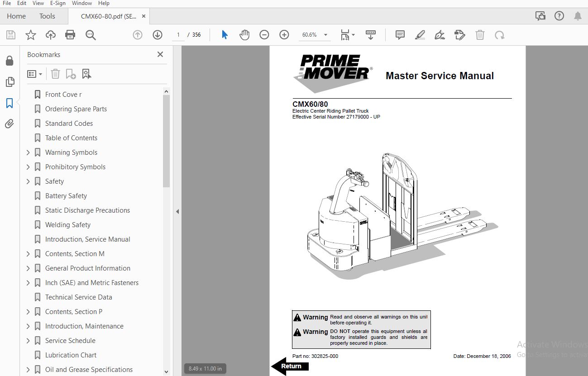
Task: Expand General Product Information bookmark
Action: coord(28,268)
